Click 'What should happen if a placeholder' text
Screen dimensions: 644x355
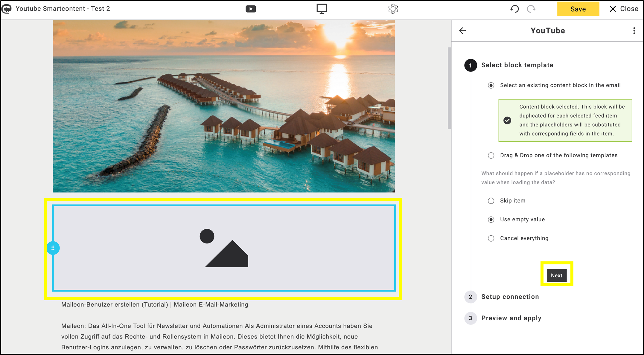[556, 178]
